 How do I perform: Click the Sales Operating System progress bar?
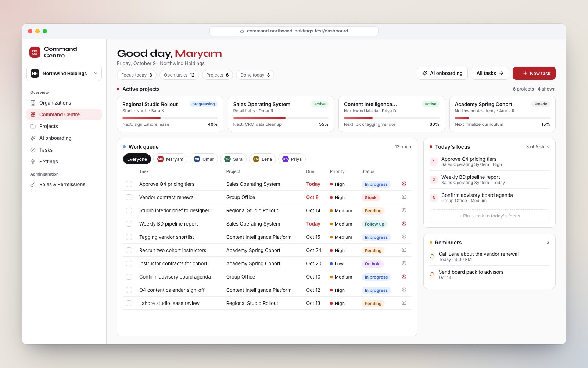pos(281,118)
